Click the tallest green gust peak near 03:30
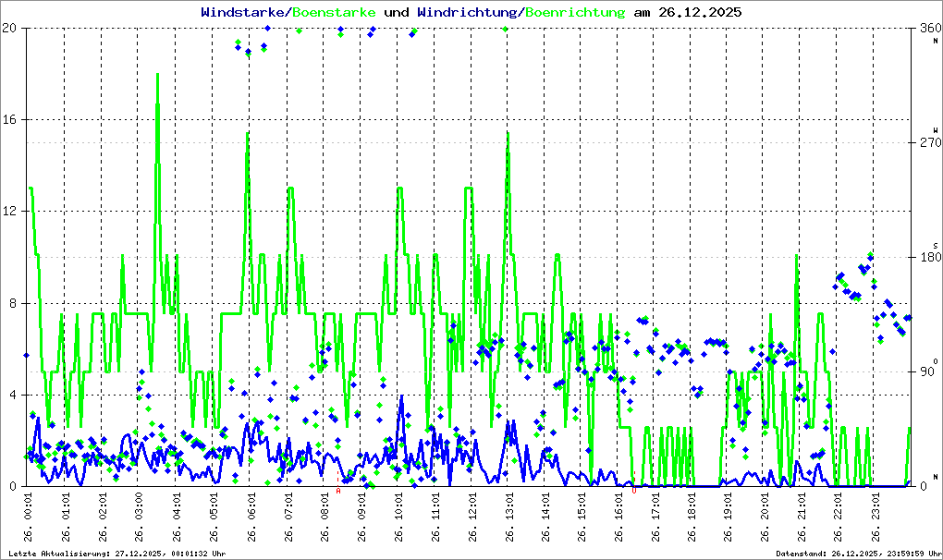Viewport: 943px width, 560px height. tap(157, 75)
